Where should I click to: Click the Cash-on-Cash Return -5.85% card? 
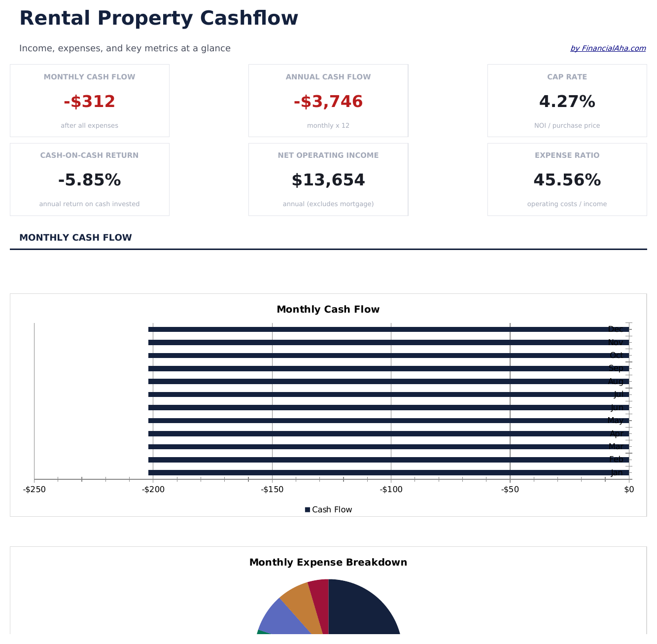click(89, 179)
